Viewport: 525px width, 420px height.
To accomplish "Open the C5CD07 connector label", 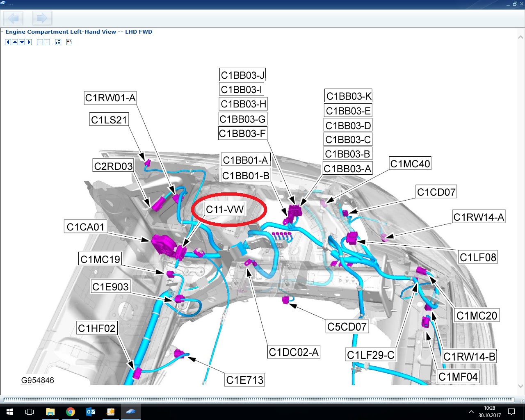I will tap(347, 327).
